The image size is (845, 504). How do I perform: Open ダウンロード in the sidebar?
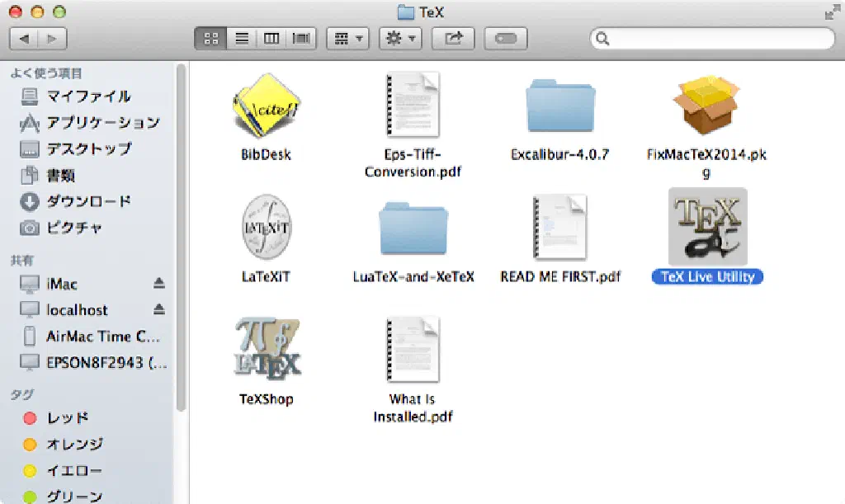click(x=88, y=202)
